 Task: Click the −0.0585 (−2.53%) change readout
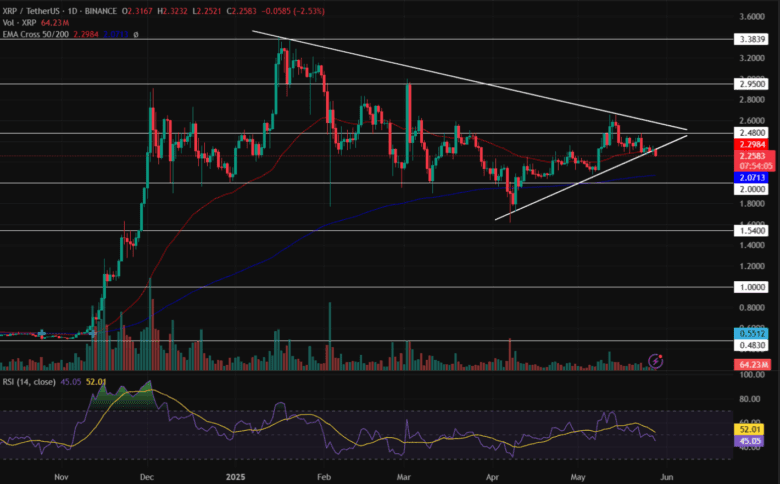(292, 11)
